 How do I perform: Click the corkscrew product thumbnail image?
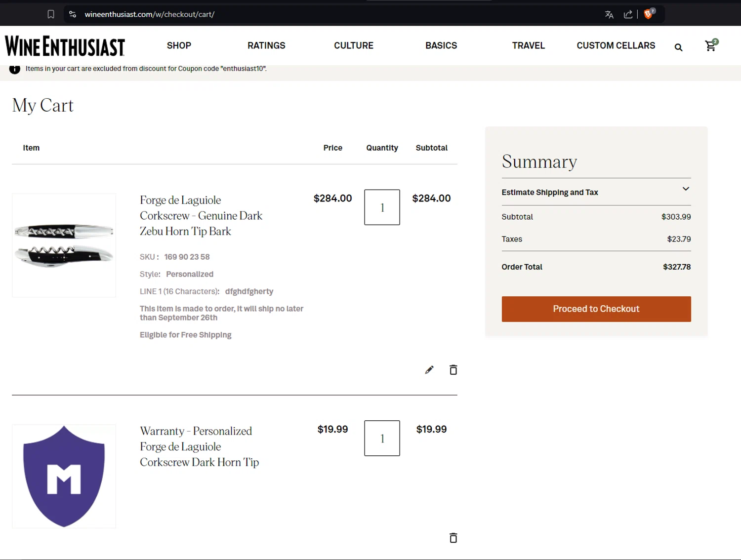click(x=64, y=245)
